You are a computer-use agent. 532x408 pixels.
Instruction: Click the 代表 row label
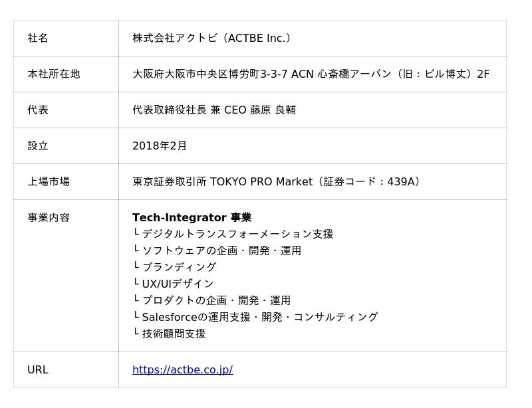[x=38, y=110]
